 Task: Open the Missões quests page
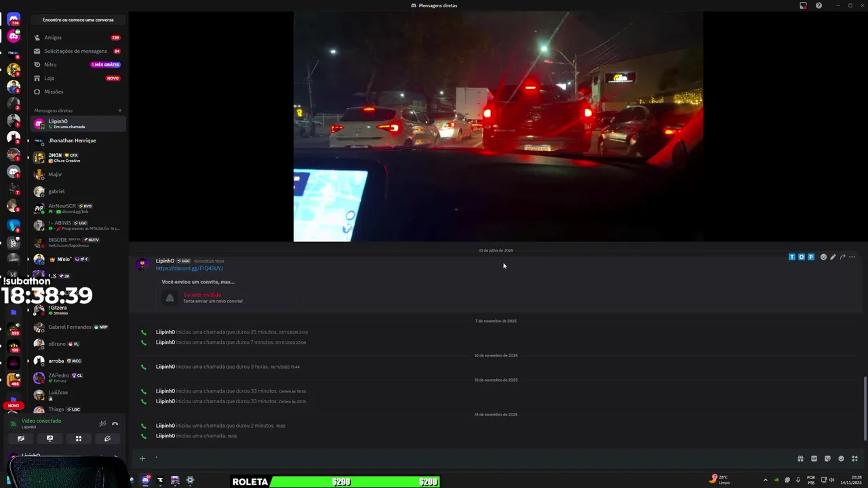click(78, 91)
